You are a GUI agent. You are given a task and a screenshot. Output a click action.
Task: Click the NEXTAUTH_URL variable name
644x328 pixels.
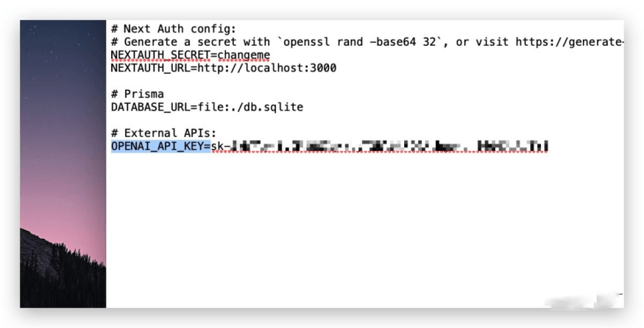[150, 68]
